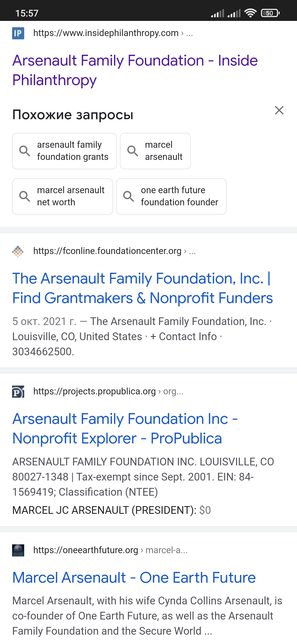Tap the Wi-Fi status bar icon
The image size is (297, 644).
tap(250, 13)
